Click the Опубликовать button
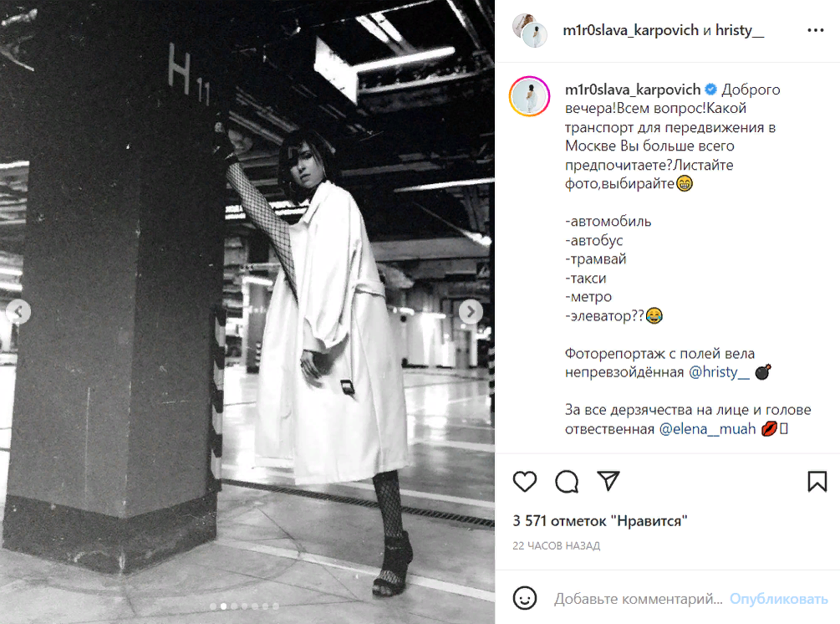This screenshot has width=840, height=624. tap(778, 598)
